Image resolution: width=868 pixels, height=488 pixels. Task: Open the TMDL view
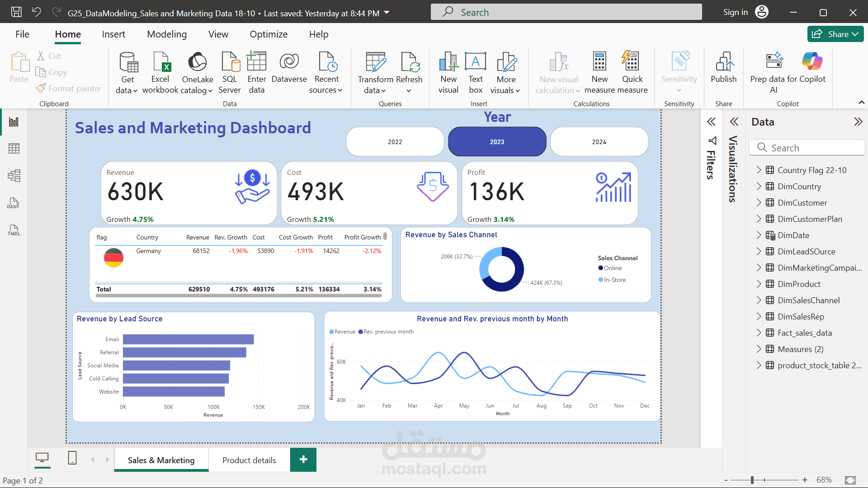[14, 230]
